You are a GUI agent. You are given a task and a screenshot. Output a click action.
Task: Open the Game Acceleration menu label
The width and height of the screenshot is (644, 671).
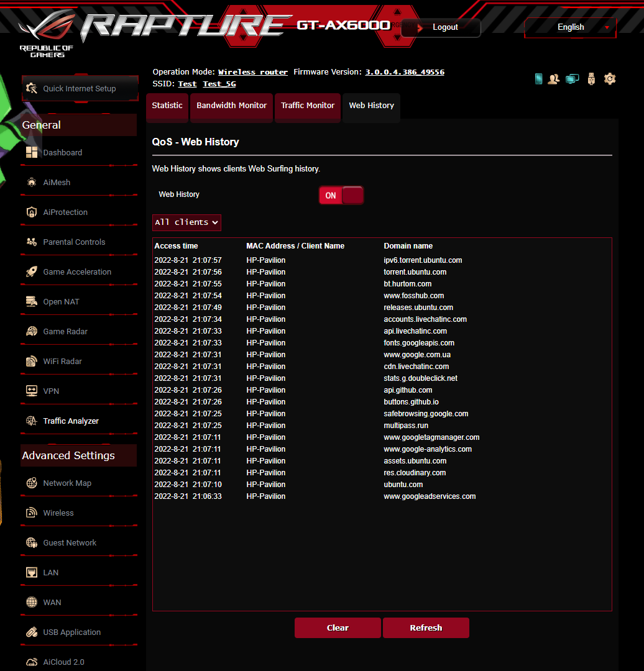(77, 272)
